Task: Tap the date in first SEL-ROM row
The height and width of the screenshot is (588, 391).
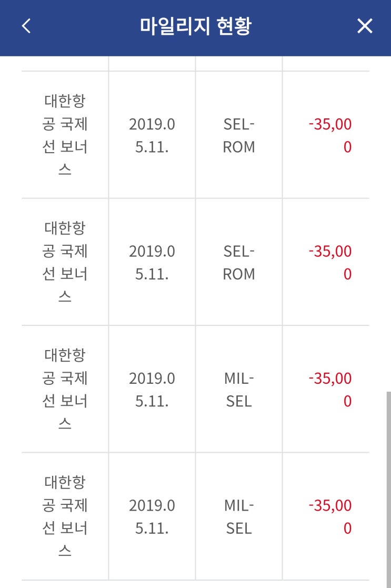Action: [152, 135]
